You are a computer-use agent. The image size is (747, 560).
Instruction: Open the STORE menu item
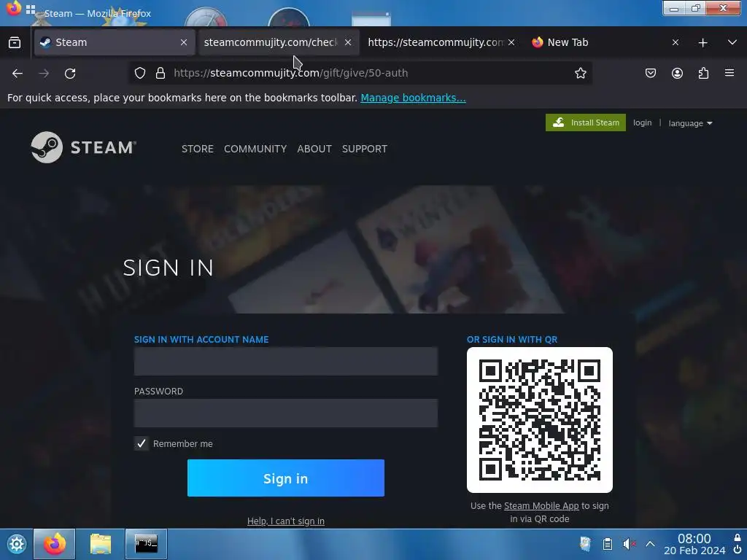point(197,149)
